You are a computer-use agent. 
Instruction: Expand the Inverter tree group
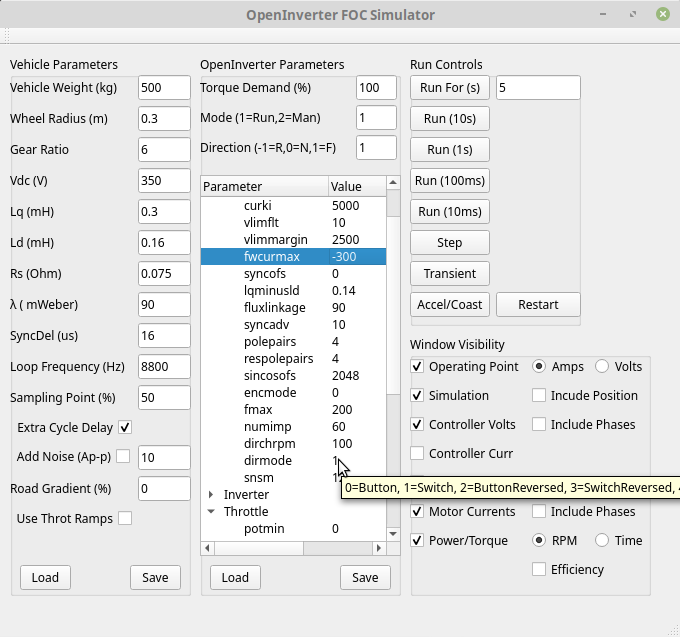tap(211, 495)
